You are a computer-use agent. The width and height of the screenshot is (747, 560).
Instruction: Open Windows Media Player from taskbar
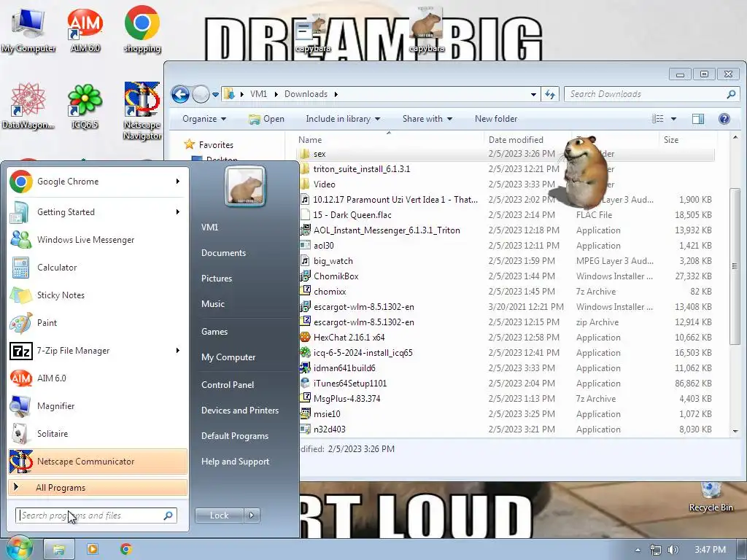coord(93,549)
